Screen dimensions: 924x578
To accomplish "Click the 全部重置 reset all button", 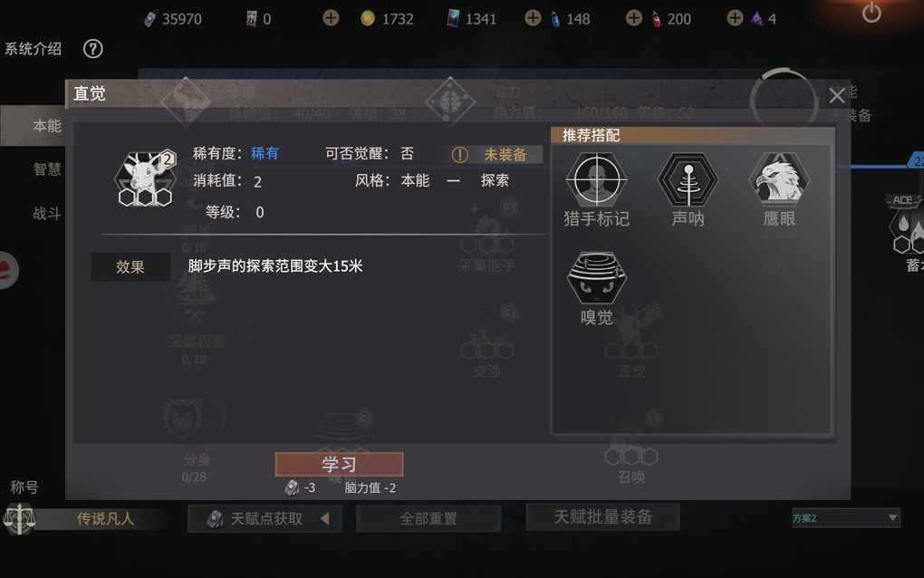I will pyautogui.click(x=428, y=518).
